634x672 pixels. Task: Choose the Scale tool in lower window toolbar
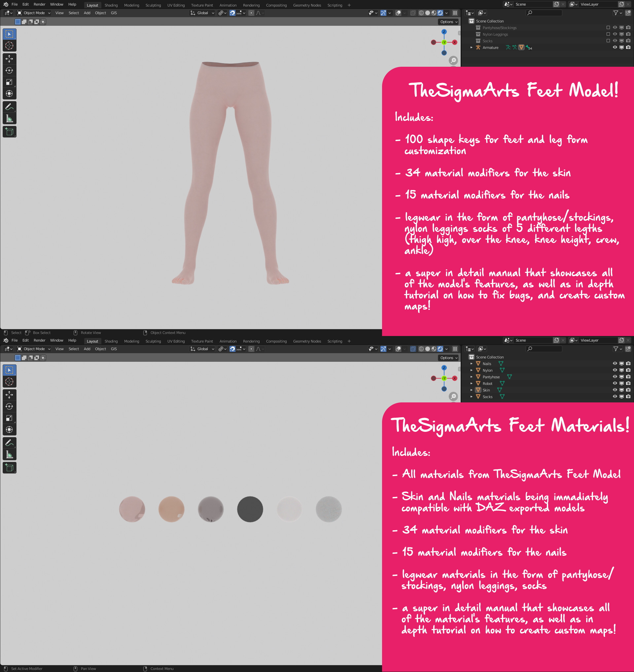point(10,418)
